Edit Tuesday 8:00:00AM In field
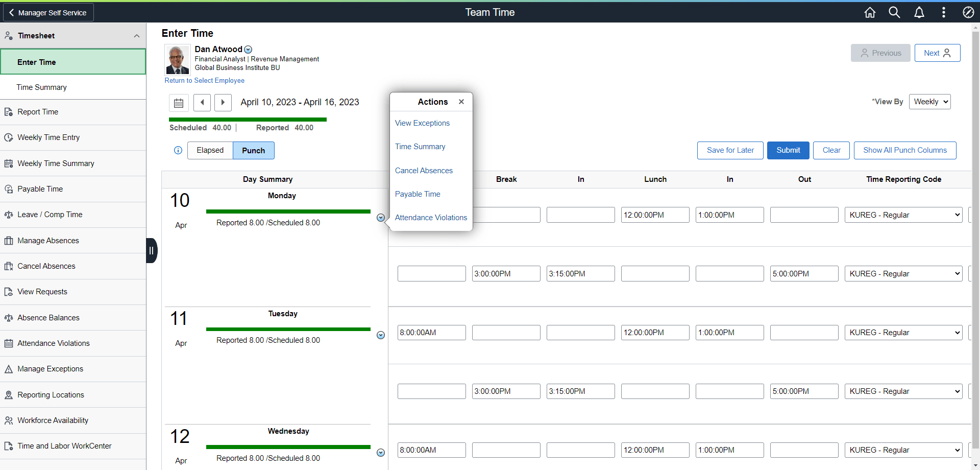Image resolution: width=980 pixels, height=470 pixels. pyautogui.click(x=432, y=333)
